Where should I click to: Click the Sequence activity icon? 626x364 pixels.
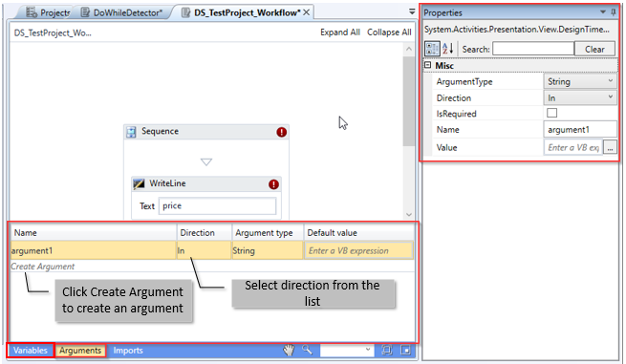[131, 132]
